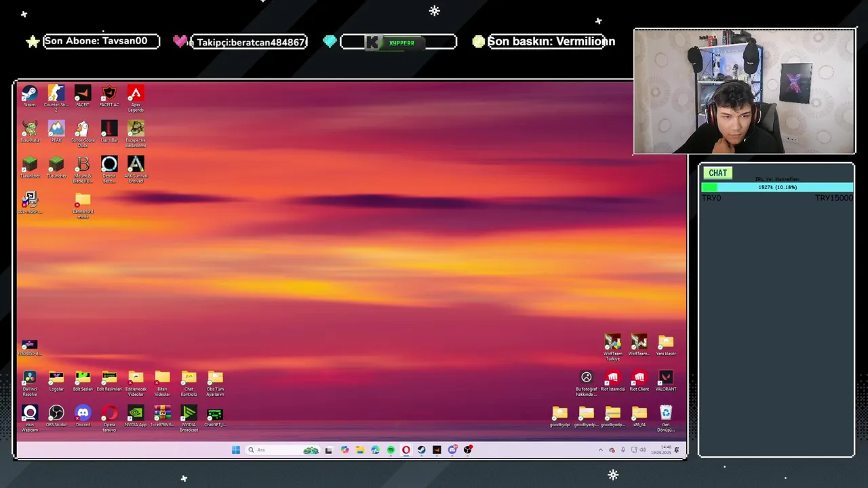Select the FACEIT AC desktop shortcut

109,96
